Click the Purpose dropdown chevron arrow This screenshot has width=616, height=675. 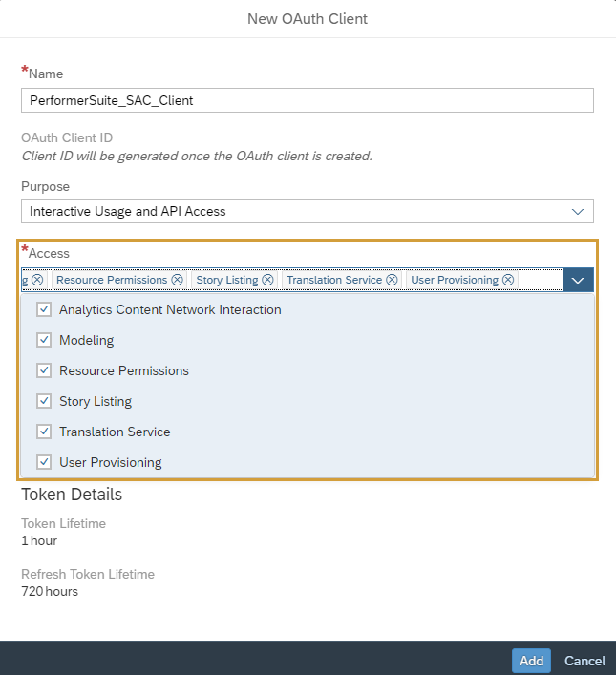point(577,211)
